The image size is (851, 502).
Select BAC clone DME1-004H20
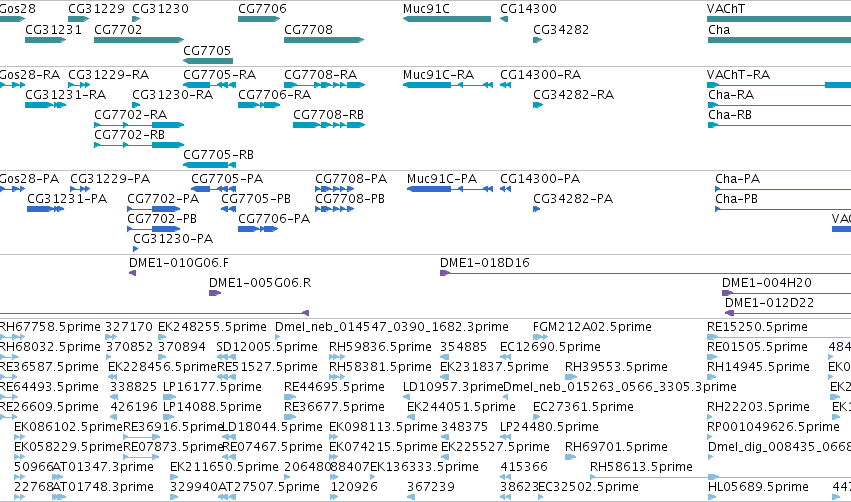(x=786, y=293)
